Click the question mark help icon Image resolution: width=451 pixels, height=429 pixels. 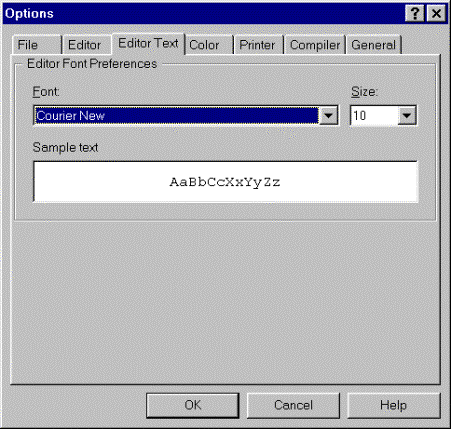pyautogui.click(x=415, y=14)
